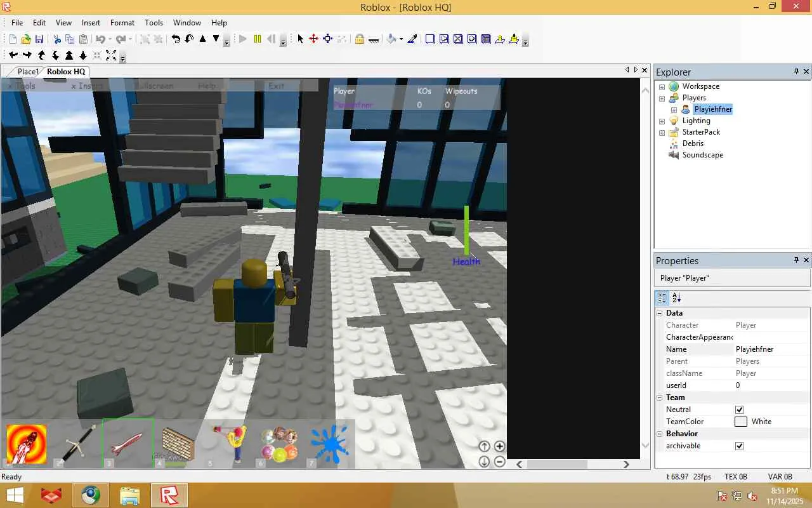The image size is (812, 508).
Task: Open a file with the folder icon
Action: (x=26, y=39)
